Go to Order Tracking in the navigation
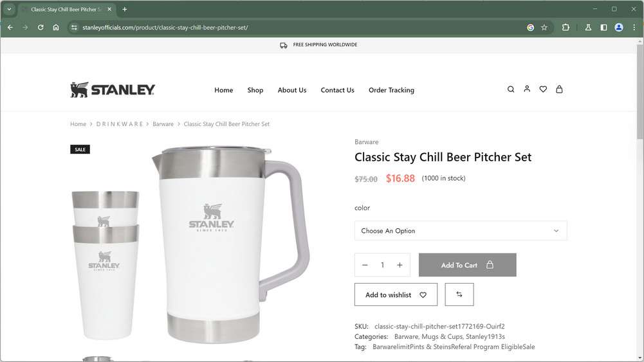The height and width of the screenshot is (362, 644). point(391,90)
